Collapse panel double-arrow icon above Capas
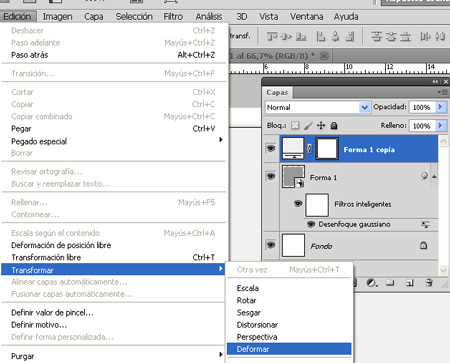 coord(435,81)
